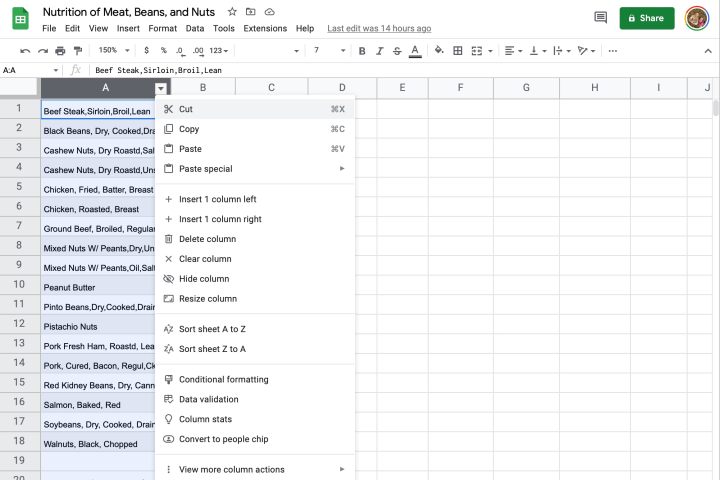Choose Sort sheet Z to A

coord(255,349)
